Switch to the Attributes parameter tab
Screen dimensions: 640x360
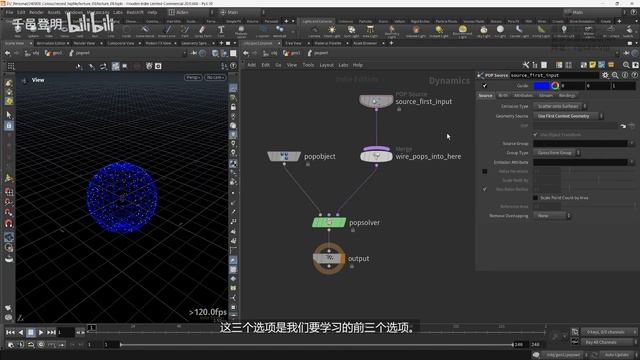pos(523,96)
